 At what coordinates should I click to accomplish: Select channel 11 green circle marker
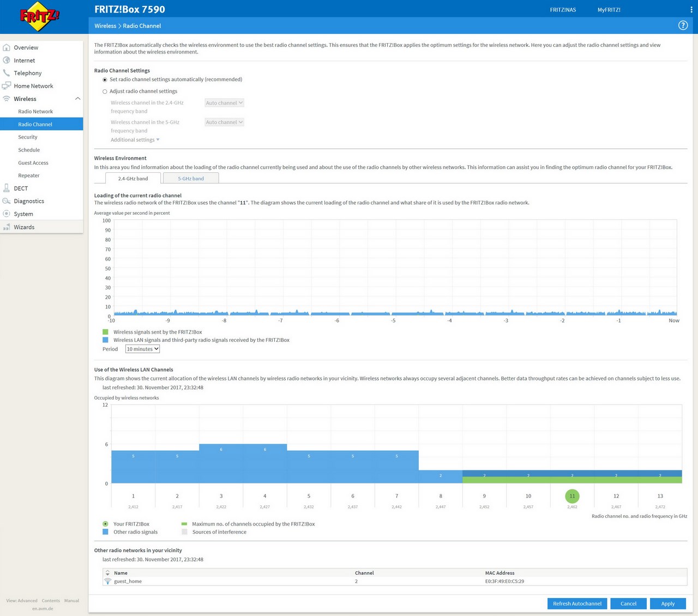coord(572,496)
